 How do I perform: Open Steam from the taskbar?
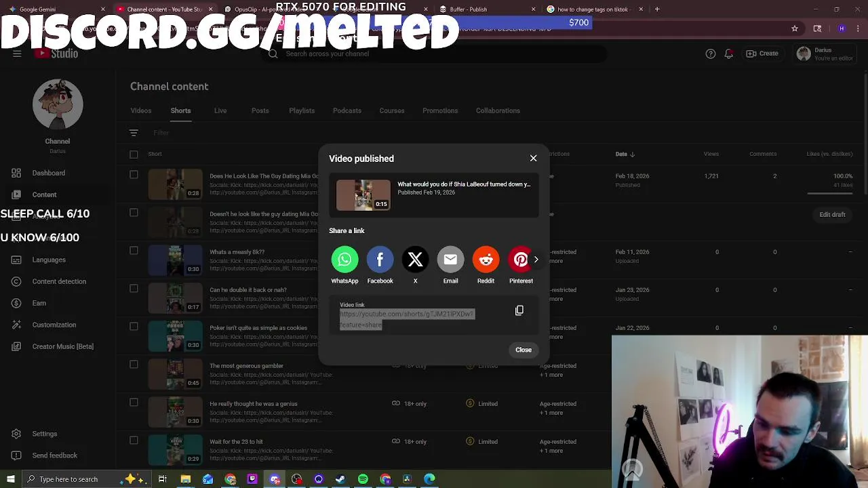pyautogui.click(x=340, y=479)
